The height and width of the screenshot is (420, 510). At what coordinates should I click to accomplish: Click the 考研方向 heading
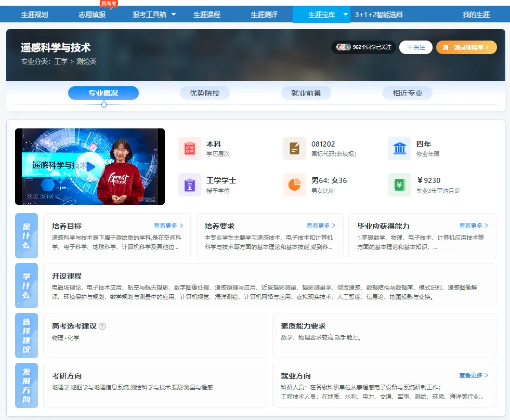[x=67, y=376]
